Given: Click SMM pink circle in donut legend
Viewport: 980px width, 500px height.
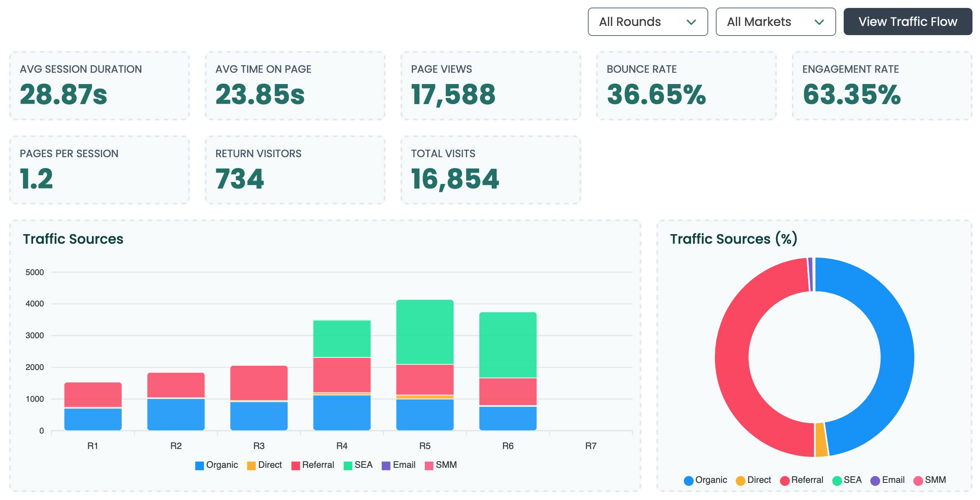Looking at the screenshot, I should 918,480.
